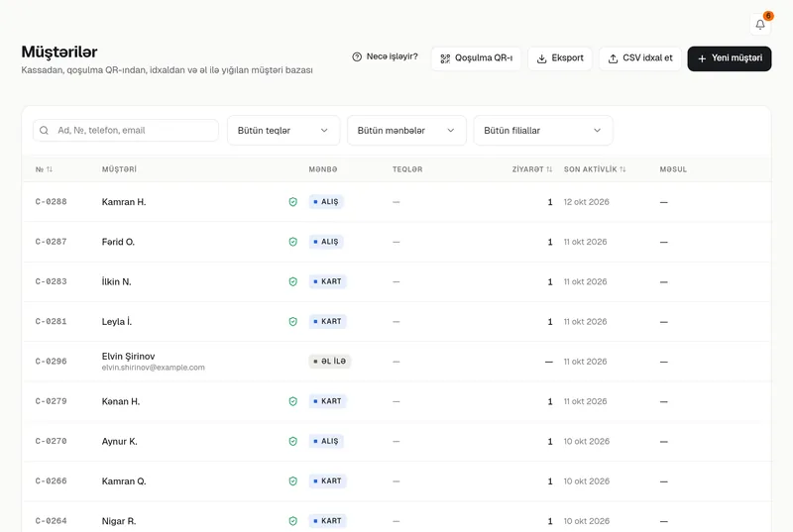Screen dimensions: 793x532
Task: Focus the Ad, №, telefon, email search field
Action: click(x=126, y=131)
